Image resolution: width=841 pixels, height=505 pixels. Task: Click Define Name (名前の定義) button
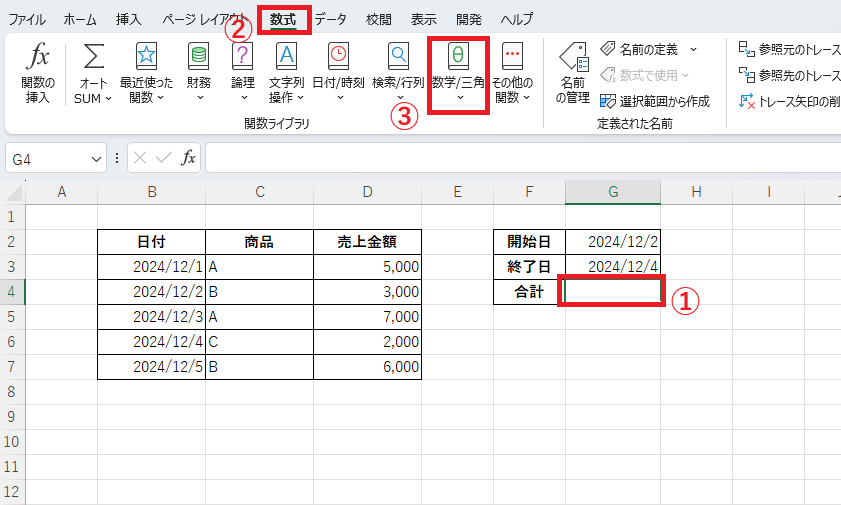(639, 49)
